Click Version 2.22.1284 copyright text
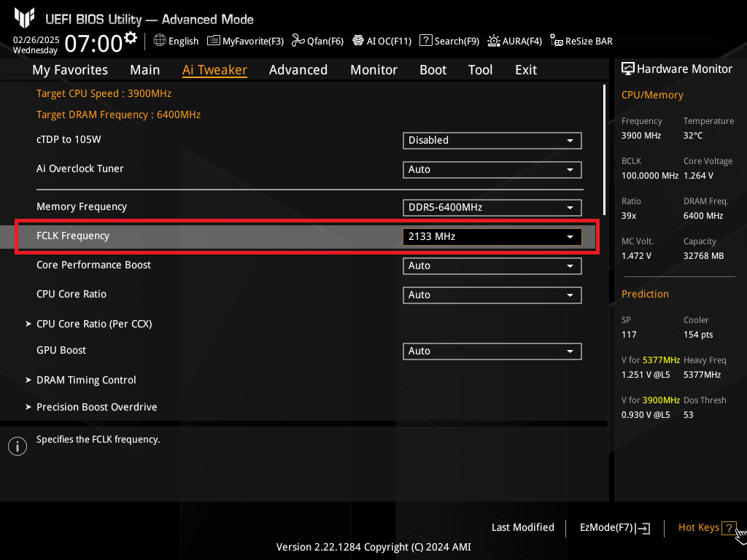This screenshot has width=747, height=560. (x=373, y=547)
